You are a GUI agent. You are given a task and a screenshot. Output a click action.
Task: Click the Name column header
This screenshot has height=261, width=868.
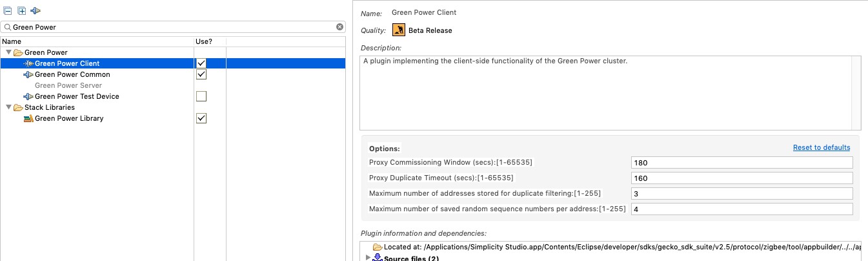tap(97, 41)
